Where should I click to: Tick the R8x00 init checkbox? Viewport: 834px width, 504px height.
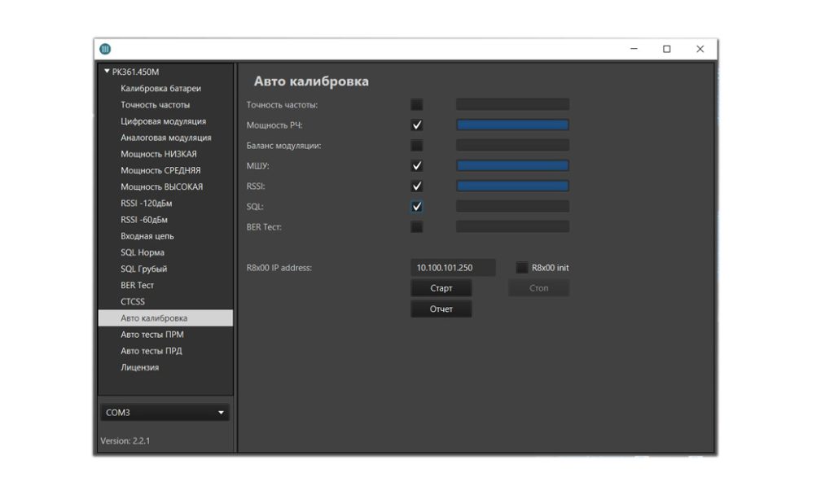click(522, 268)
